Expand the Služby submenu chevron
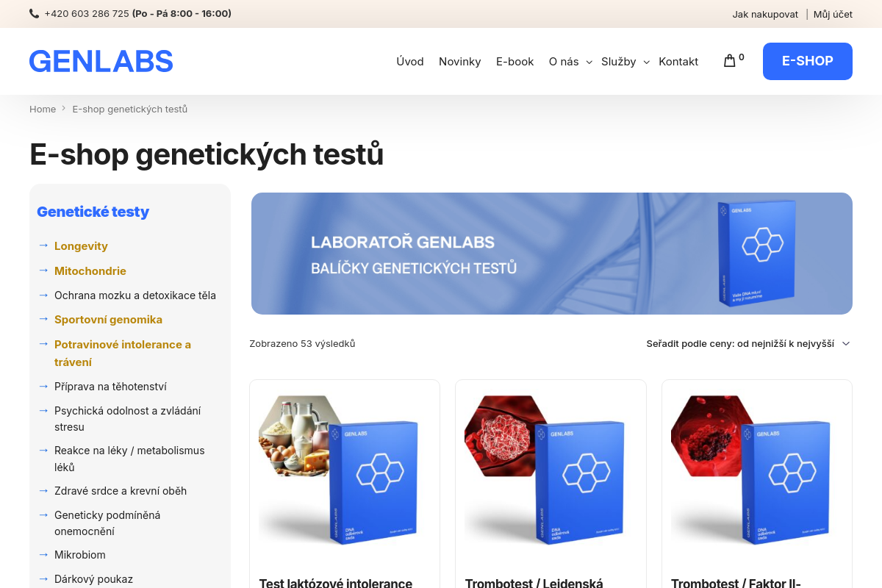Viewport: 882px width, 588px height. (647, 62)
